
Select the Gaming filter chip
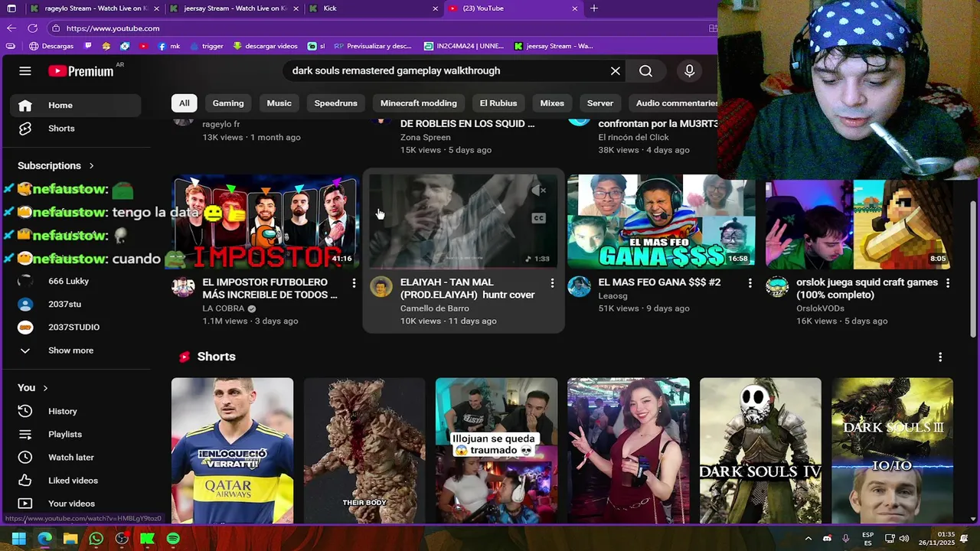click(228, 103)
